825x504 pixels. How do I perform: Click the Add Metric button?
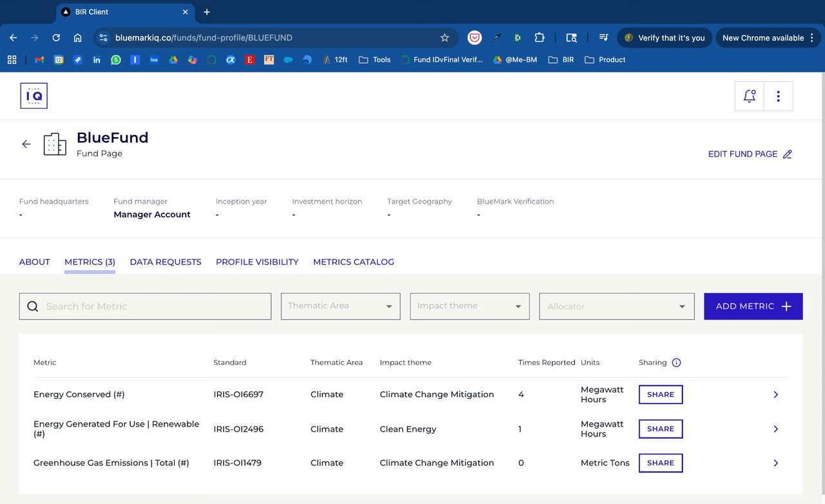(753, 307)
